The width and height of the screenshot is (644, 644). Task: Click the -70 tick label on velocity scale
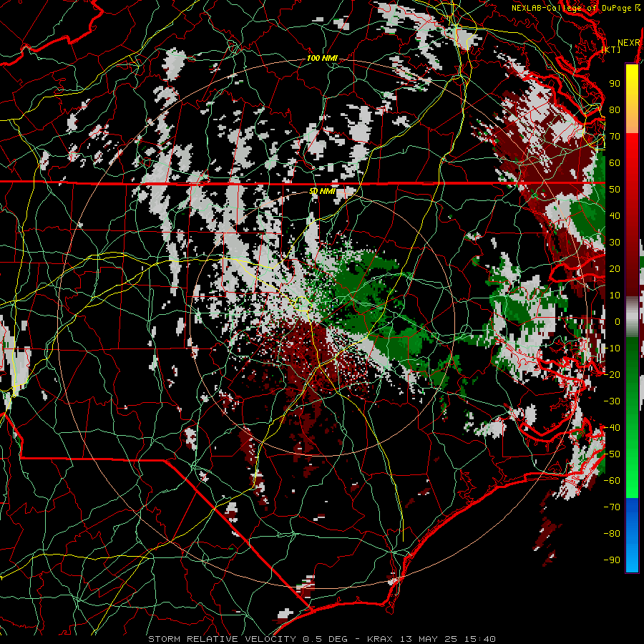point(612,507)
